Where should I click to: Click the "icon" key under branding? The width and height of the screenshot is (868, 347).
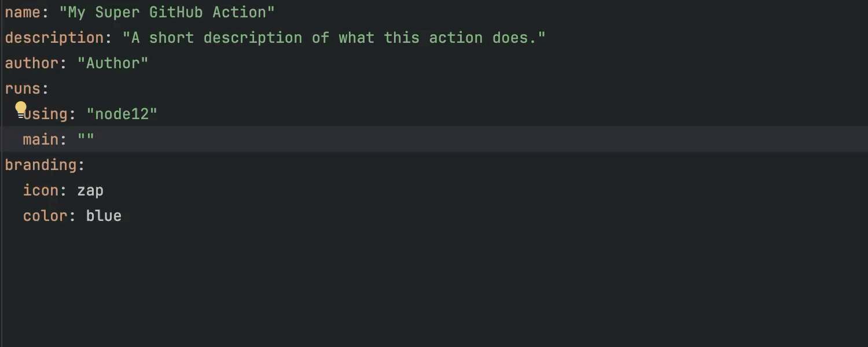[x=41, y=190]
